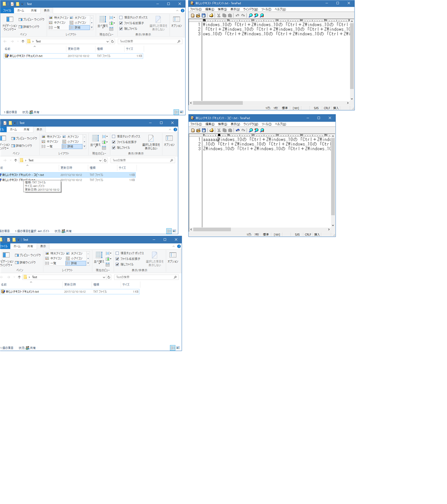Untick 隠しファイル in two-file Explorer window
The image size is (447, 504).
(114, 148)
